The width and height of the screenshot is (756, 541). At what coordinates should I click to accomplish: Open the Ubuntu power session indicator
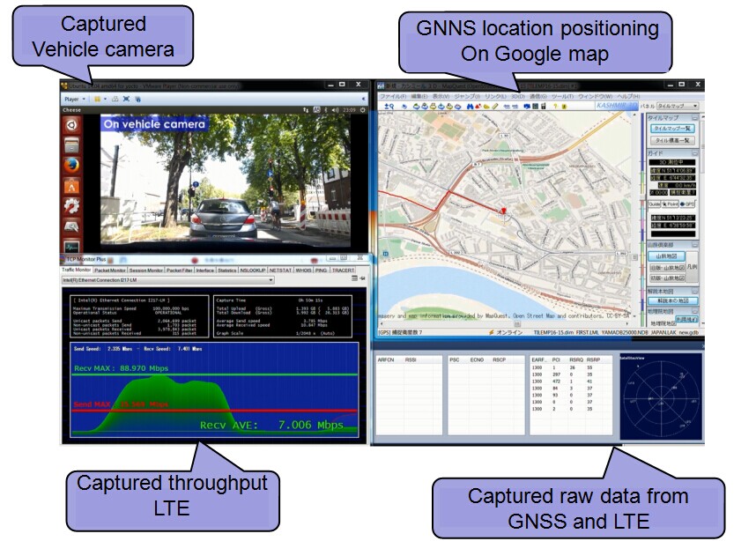tap(362, 110)
